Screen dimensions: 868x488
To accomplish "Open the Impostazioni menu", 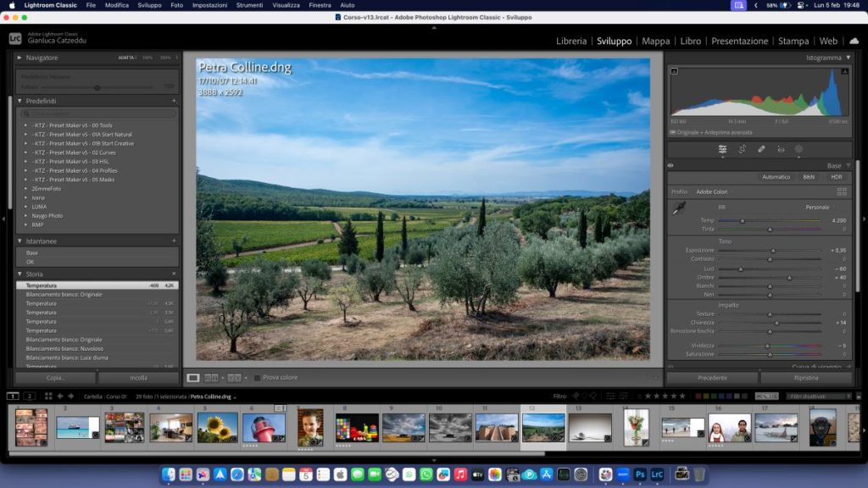I will (209, 5).
